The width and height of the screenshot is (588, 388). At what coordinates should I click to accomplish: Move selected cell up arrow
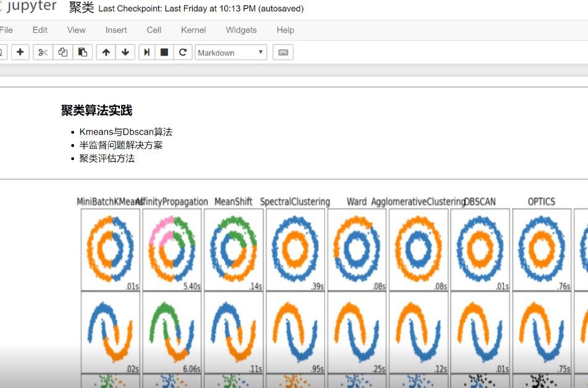[106, 53]
